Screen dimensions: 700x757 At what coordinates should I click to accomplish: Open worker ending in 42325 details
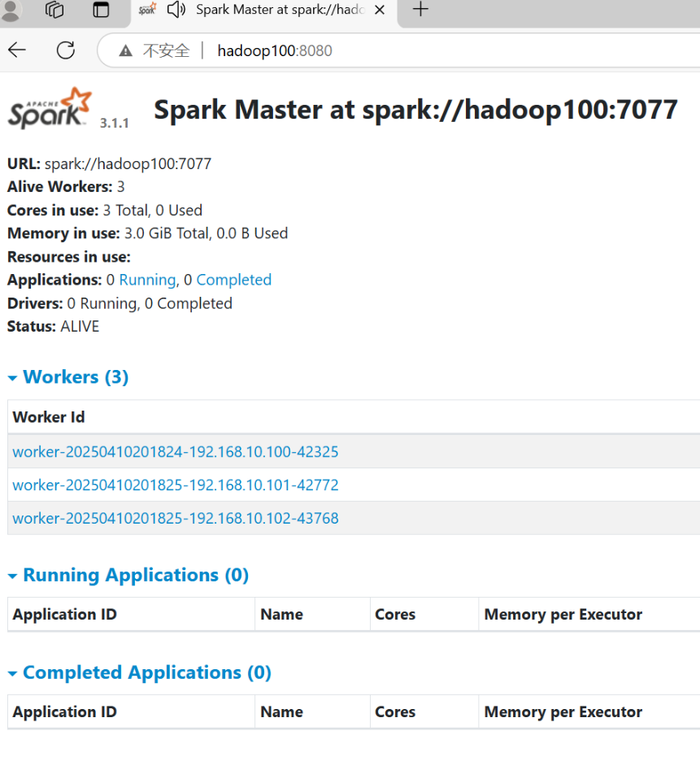click(x=175, y=451)
